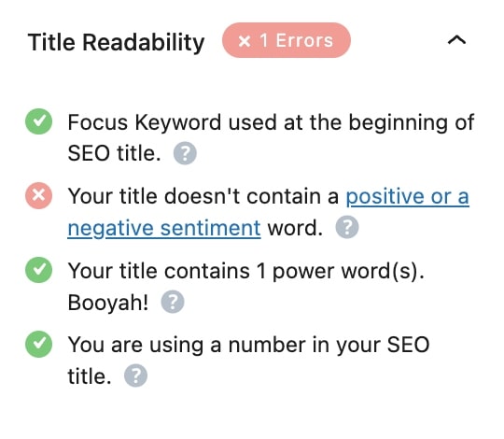Click red error icon for sentiment check
Screen dimensions: 504x439
(38, 195)
